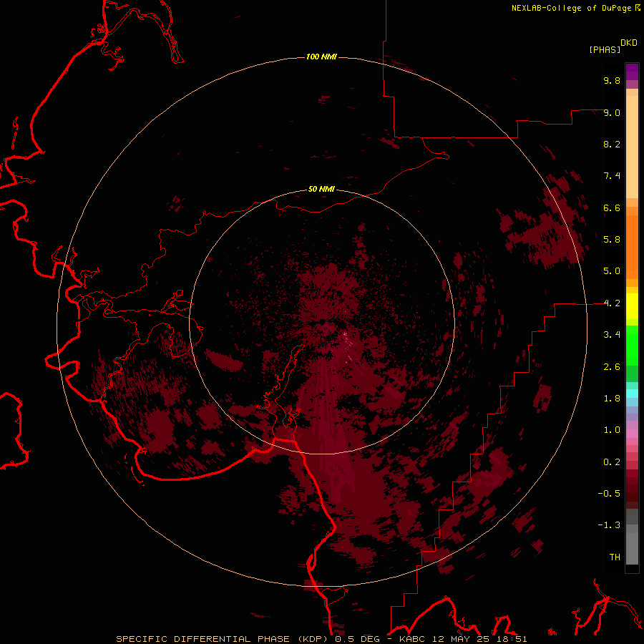Click the 5.8 scale value
The image size is (644, 644).
[x=612, y=240]
